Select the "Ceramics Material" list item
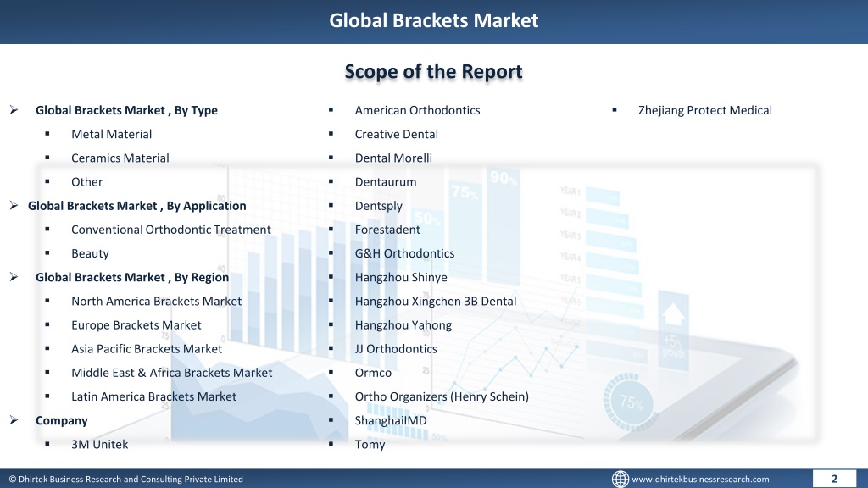This screenshot has height=488, width=868. (x=120, y=158)
